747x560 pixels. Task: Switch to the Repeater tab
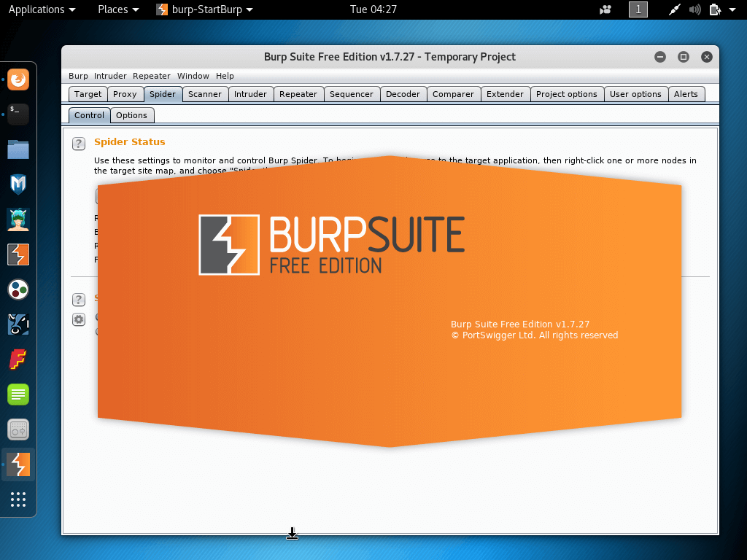(x=298, y=94)
